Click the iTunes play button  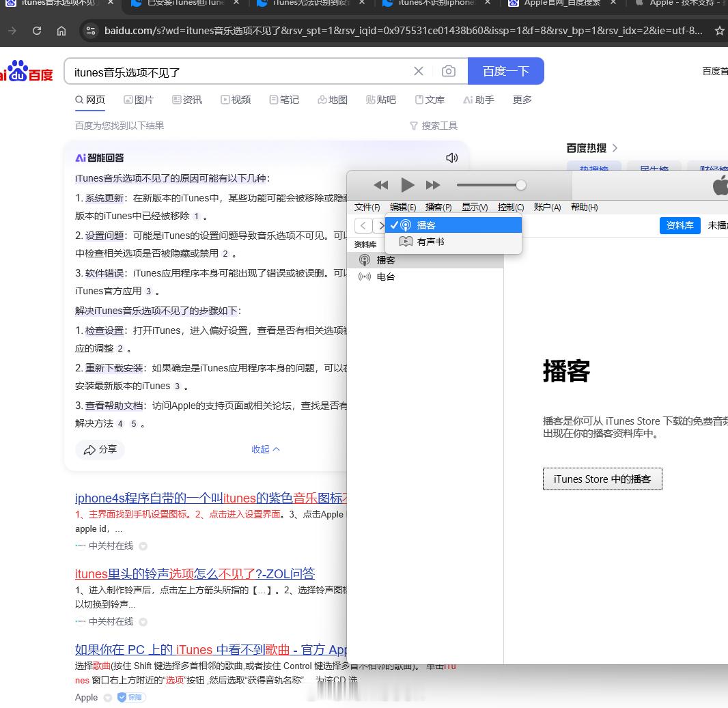coord(407,185)
